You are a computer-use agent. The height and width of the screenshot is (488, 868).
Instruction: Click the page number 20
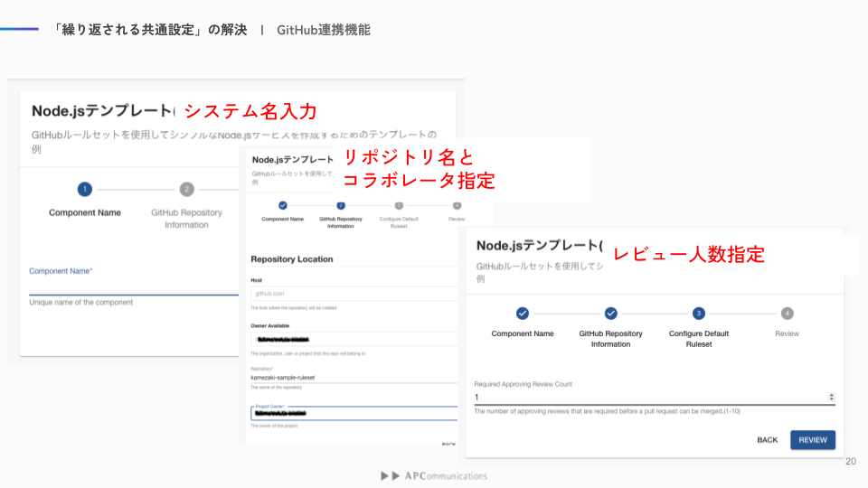851,462
